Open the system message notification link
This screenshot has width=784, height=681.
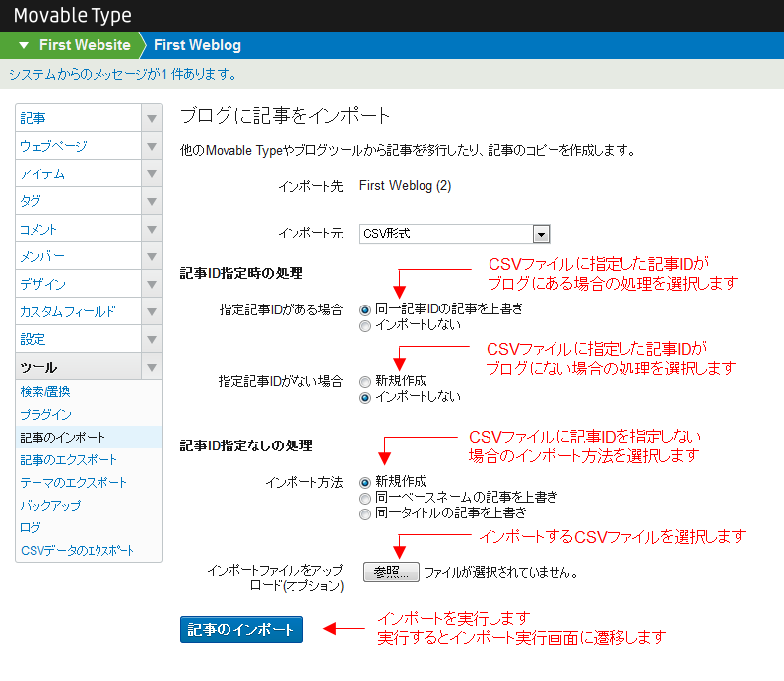coord(123,74)
